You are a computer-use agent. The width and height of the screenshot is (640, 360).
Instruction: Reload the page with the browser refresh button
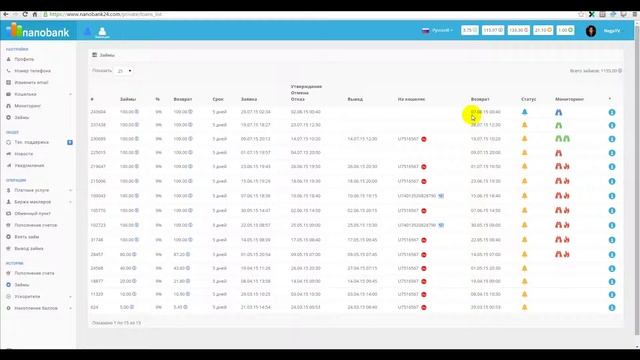pyautogui.click(x=25, y=14)
